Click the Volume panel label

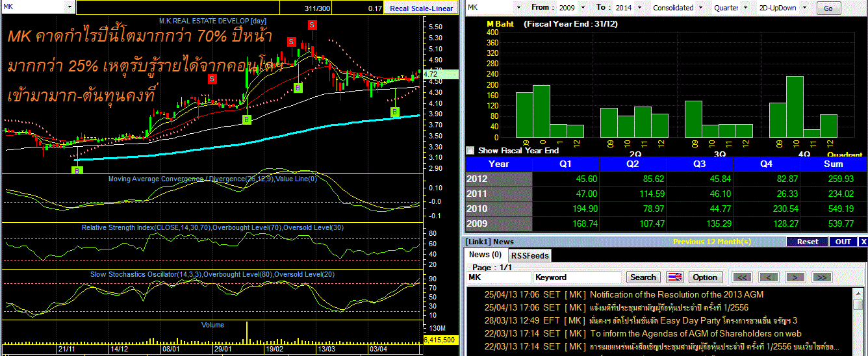click(x=212, y=325)
